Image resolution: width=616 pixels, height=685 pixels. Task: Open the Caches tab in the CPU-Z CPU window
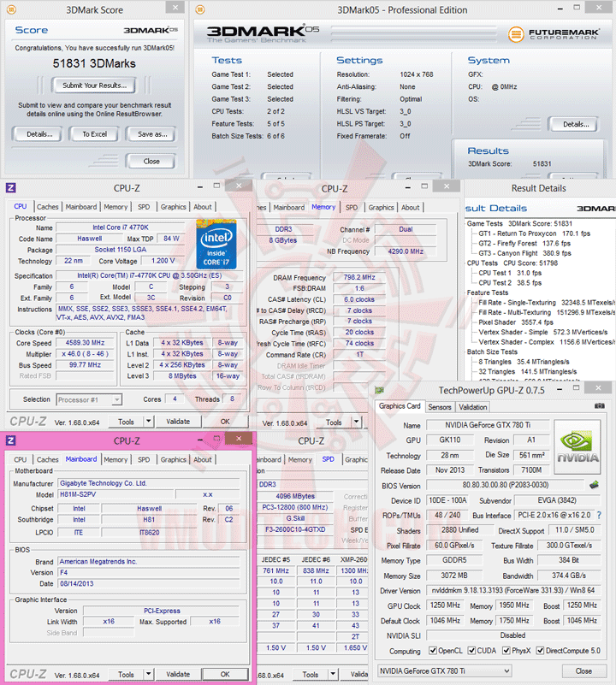point(48,207)
